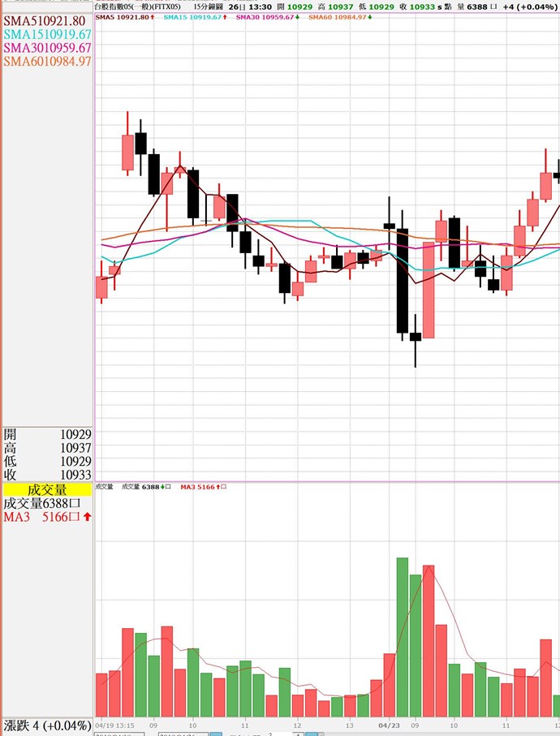
Task: Click the red arrow after SMA5 legend label
Action: pos(153,16)
